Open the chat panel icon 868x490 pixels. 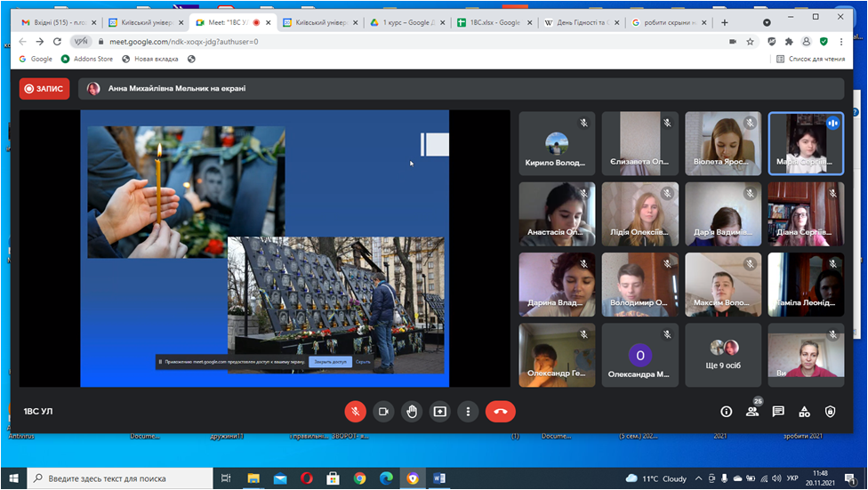tap(778, 412)
